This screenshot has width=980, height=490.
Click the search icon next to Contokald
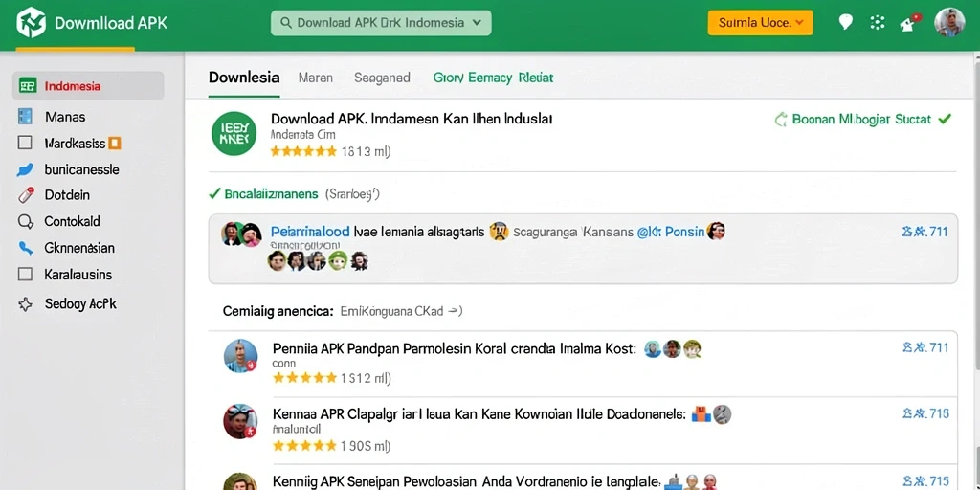click(25, 221)
